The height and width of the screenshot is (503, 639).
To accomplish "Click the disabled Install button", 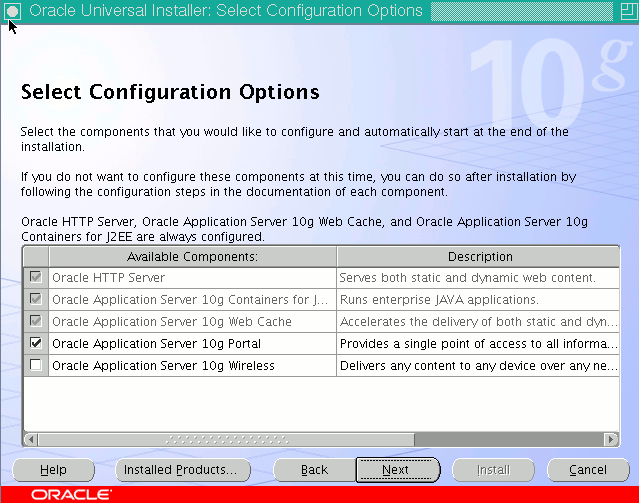I will (x=493, y=470).
